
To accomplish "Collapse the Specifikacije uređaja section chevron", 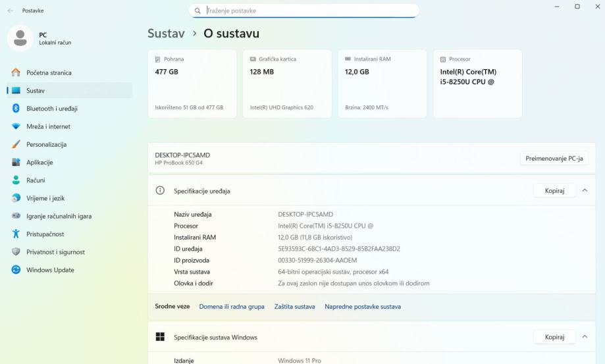I will click(585, 190).
